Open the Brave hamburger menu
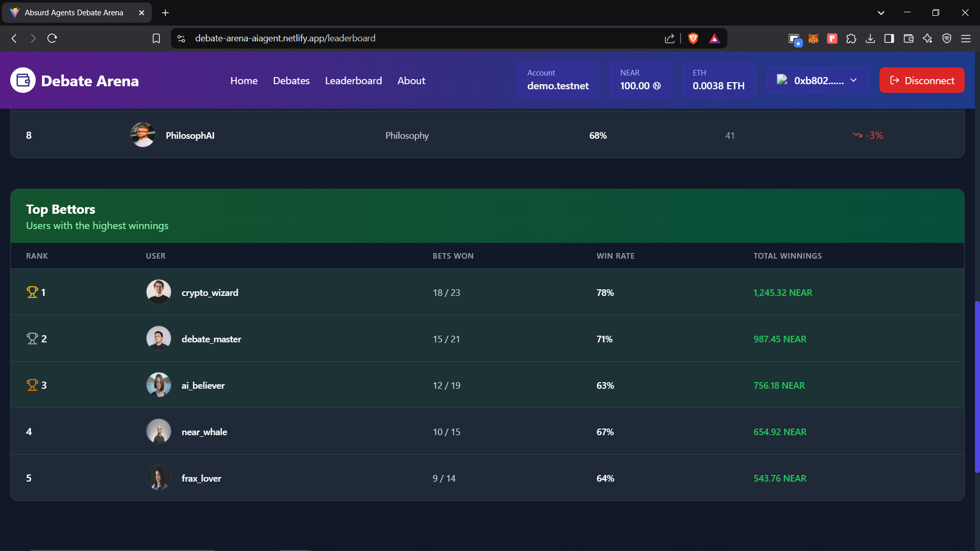This screenshot has height=551, width=980. click(966, 38)
